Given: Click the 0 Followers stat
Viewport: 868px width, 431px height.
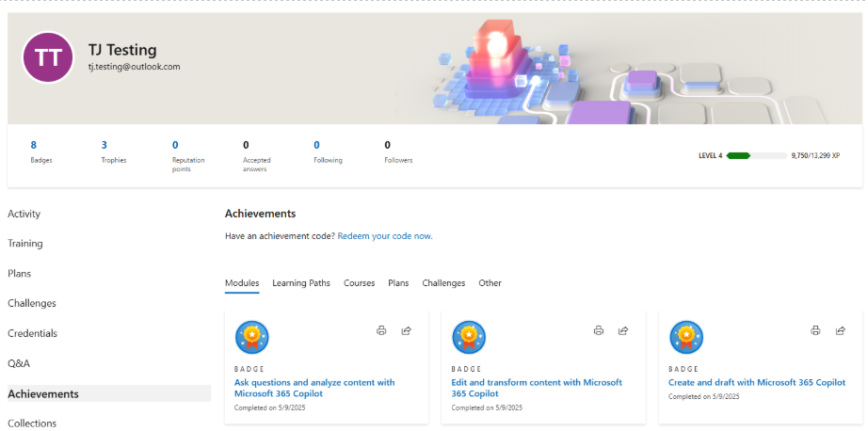Looking at the screenshot, I should click(388, 145).
